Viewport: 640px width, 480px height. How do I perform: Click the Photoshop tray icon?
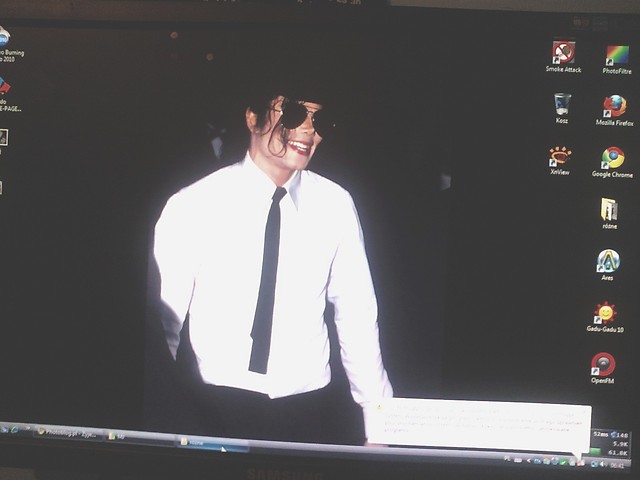538,461
